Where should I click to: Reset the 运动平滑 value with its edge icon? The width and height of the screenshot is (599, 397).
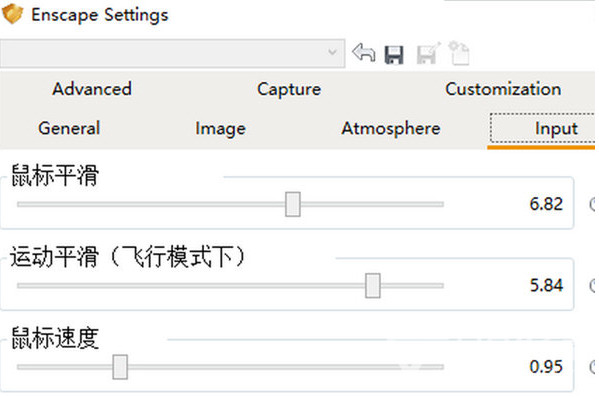tap(593, 285)
